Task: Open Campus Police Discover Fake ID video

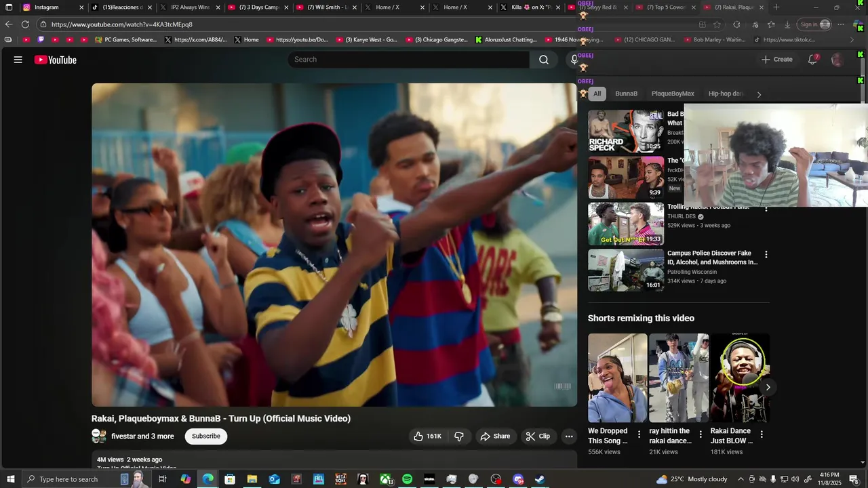Action: [712, 258]
